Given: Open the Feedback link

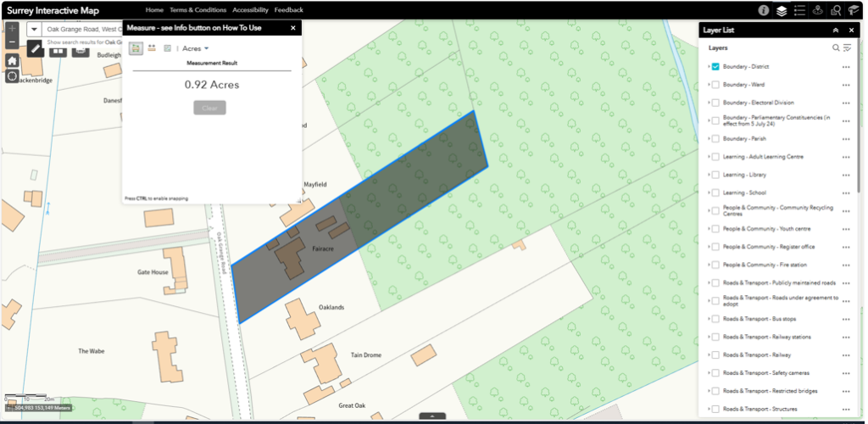Looking at the screenshot, I should point(288,10).
